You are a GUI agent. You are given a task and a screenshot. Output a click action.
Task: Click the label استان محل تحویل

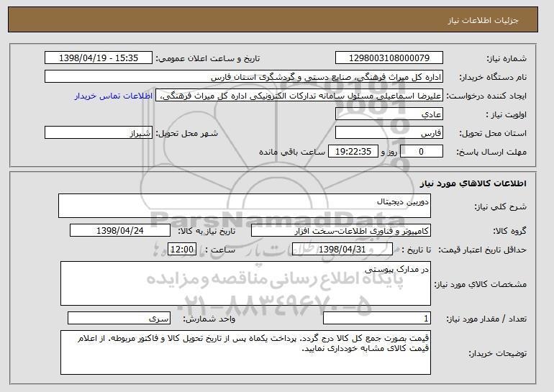(493, 133)
